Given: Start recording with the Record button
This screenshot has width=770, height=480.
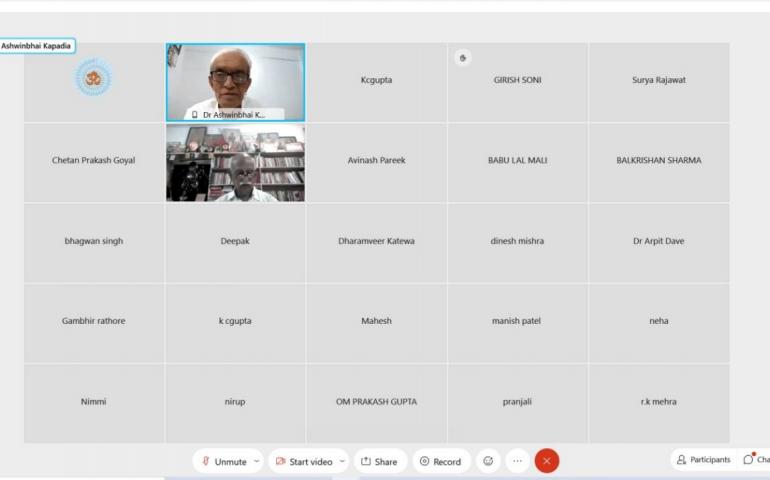Looking at the screenshot, I should coord(441,461).
